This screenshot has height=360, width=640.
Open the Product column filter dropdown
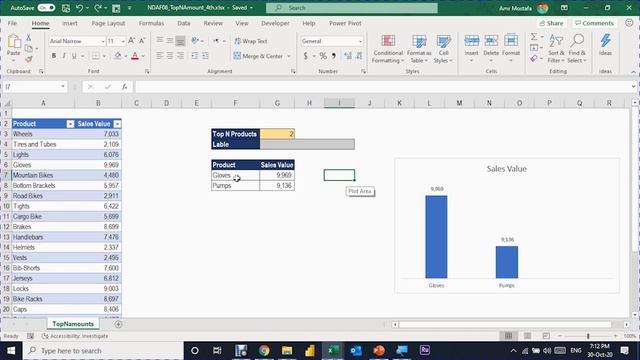tap(70, 124)
